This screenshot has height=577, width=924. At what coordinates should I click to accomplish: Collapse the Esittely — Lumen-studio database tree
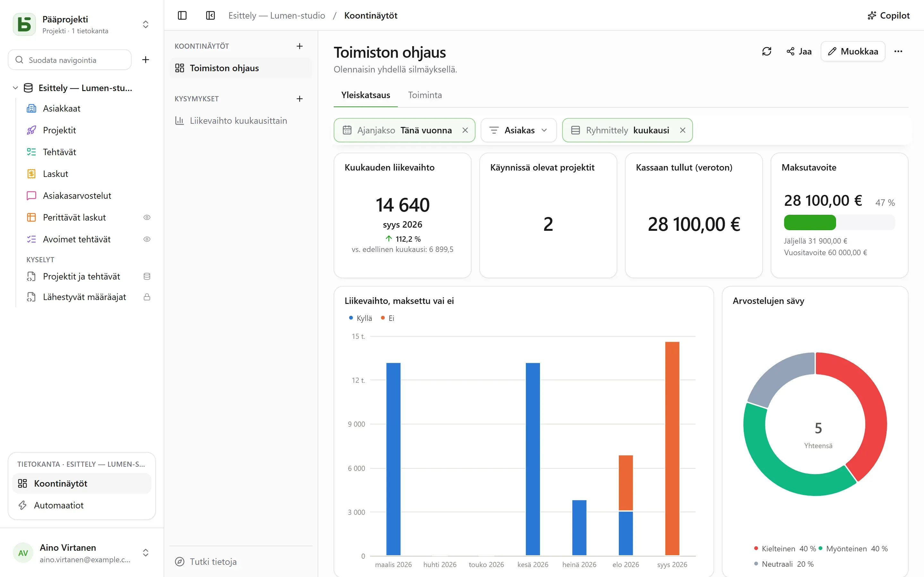pos(15,88)
